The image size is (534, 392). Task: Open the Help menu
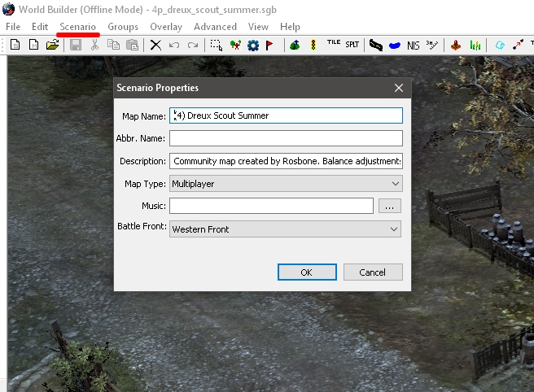tap(290, 27)
